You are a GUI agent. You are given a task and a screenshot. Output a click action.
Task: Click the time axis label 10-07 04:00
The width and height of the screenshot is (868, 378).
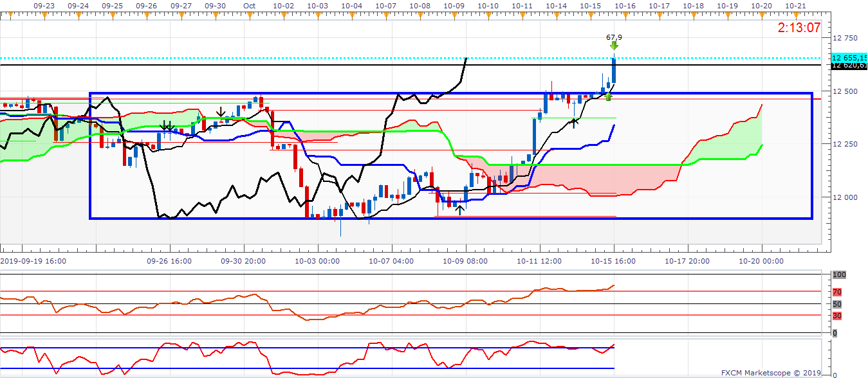coord(391,261)
